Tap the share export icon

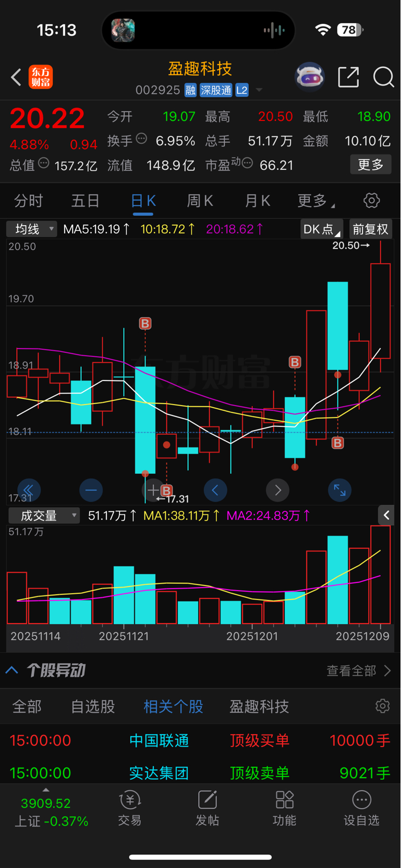pos(348,77)
